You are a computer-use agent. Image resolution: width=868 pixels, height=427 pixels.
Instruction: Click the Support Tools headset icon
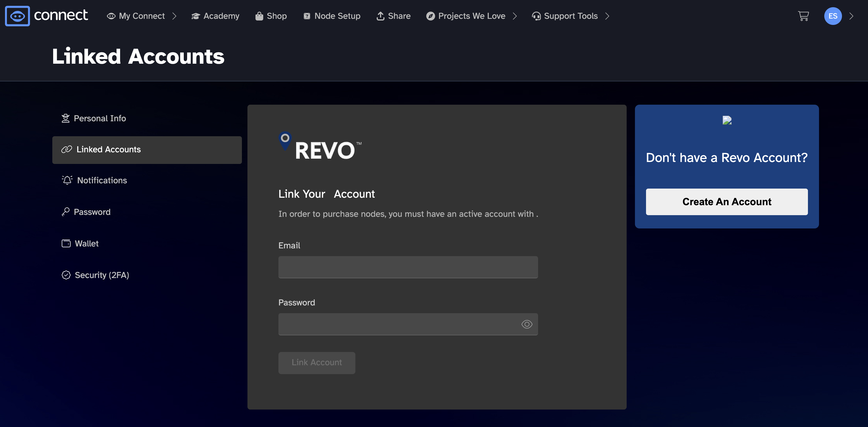(536, 16)
